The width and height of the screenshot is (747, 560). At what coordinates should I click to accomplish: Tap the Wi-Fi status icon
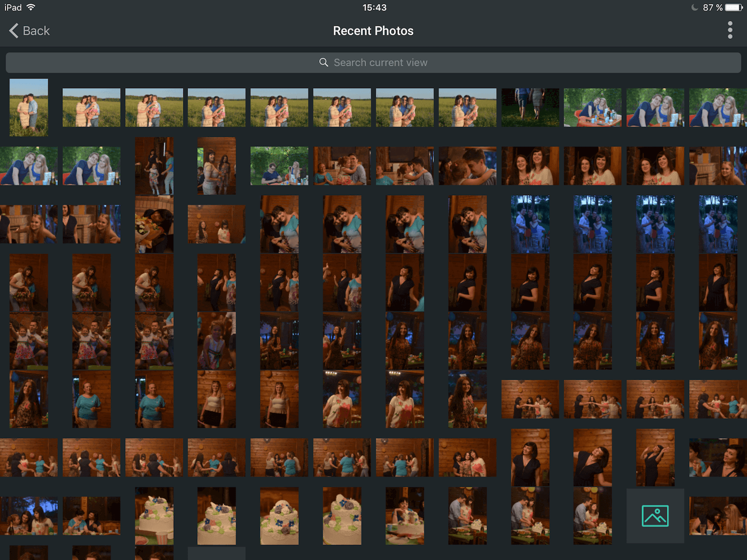[31, 7]
